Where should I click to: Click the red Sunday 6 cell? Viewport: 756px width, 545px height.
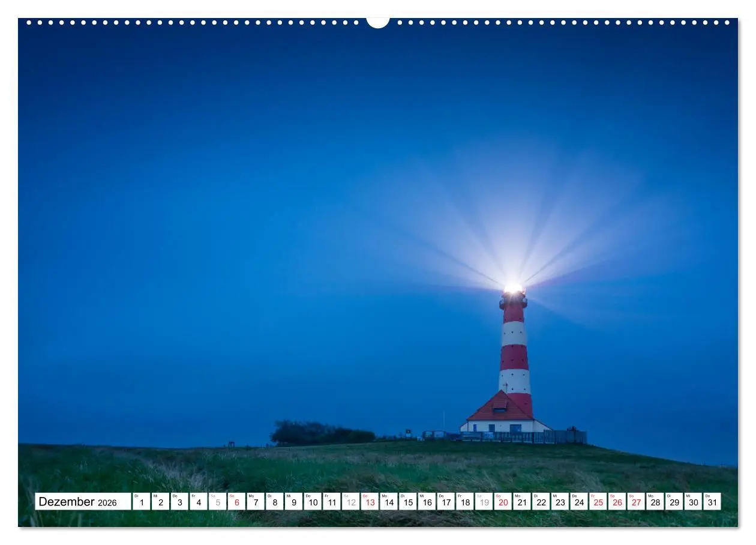coord(236,502)
